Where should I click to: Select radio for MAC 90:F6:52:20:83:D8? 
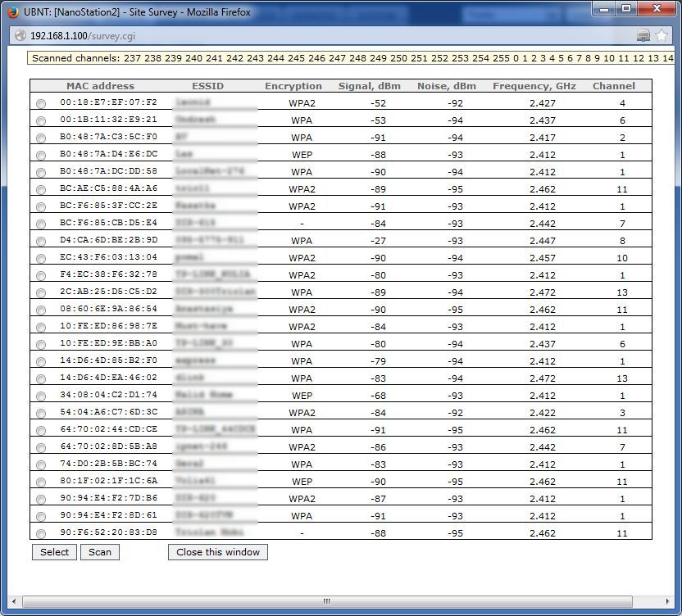coord(41,534)
